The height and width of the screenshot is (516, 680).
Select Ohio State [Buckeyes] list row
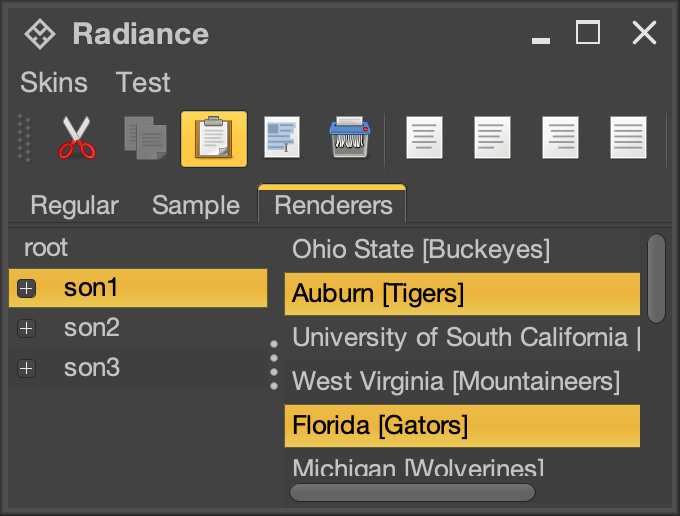coord(462,250)
